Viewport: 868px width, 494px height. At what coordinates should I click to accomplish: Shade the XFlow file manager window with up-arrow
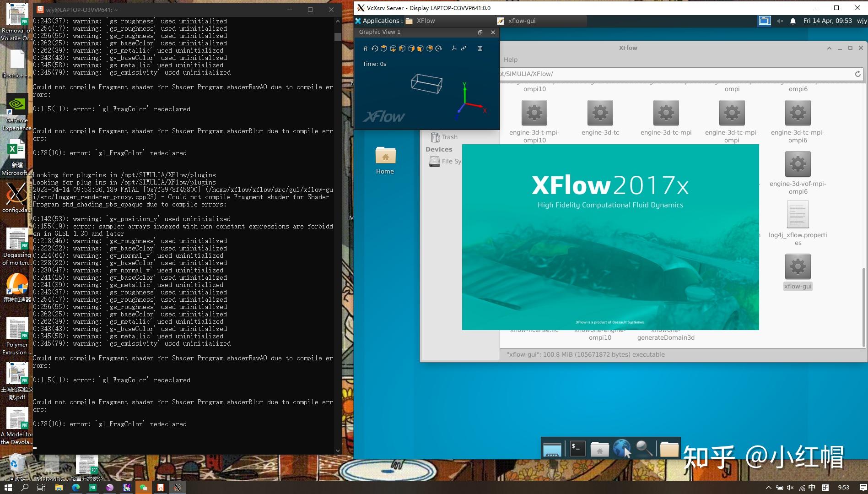[829, 48]
